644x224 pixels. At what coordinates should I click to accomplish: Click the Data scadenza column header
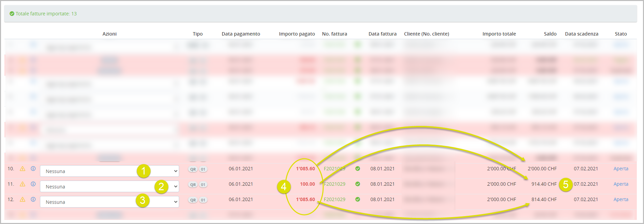point(582,34)
